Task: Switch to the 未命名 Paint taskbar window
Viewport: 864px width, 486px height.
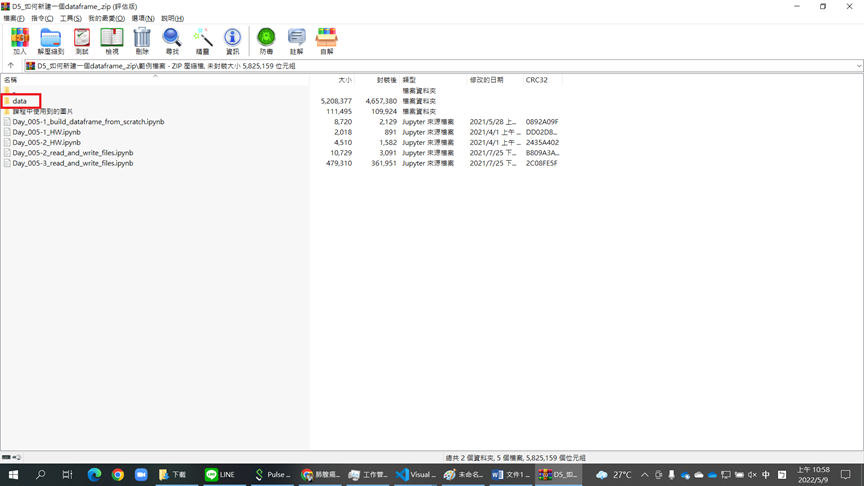Action: pos(463,474)
